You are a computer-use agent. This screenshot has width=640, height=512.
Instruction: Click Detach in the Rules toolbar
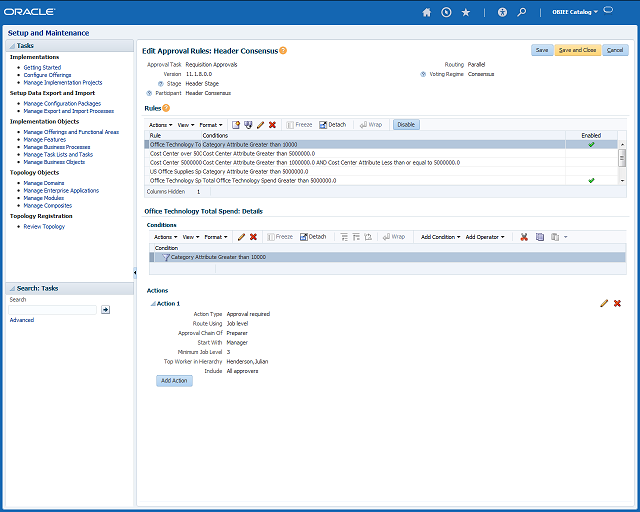[x=333, y=125]
